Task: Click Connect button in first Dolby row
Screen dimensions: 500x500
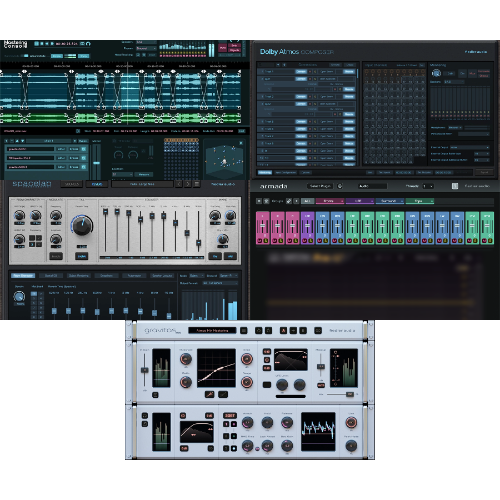Action: [x=301, y=72]
